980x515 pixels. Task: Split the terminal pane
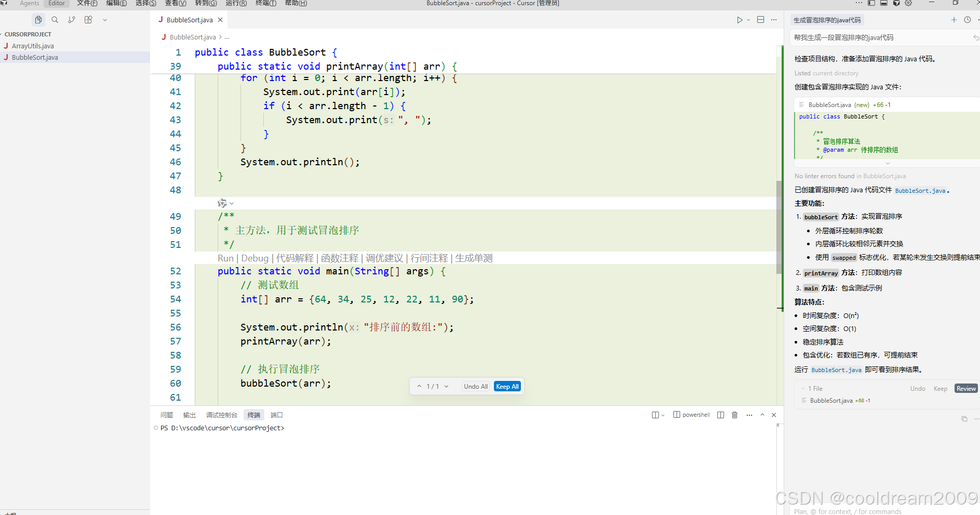click(x=720, y=415)
